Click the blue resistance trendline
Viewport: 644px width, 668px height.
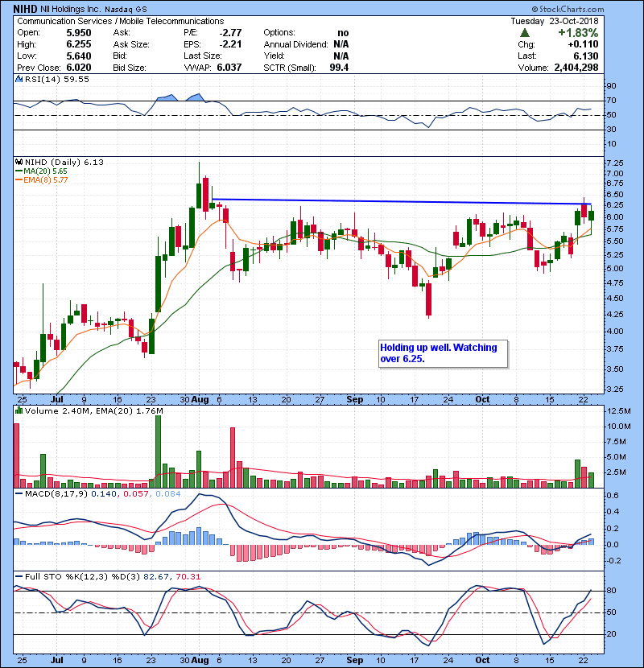[x=402, y=201]
